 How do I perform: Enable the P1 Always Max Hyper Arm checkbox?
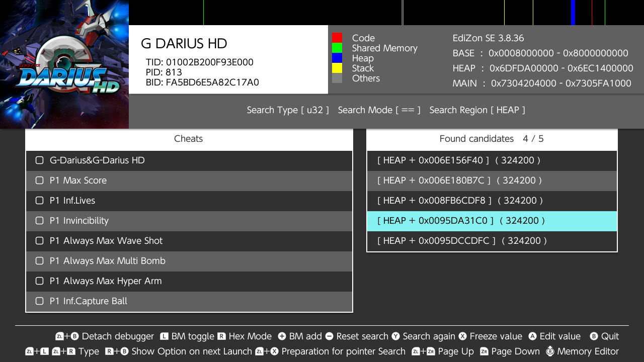click(40, 281)
